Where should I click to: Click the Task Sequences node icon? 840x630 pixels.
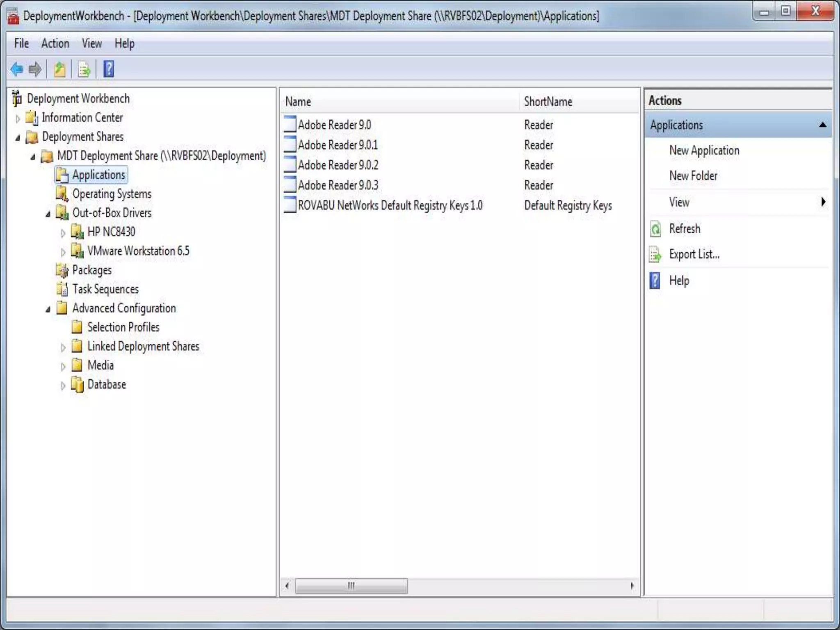[x=62, y=289]
